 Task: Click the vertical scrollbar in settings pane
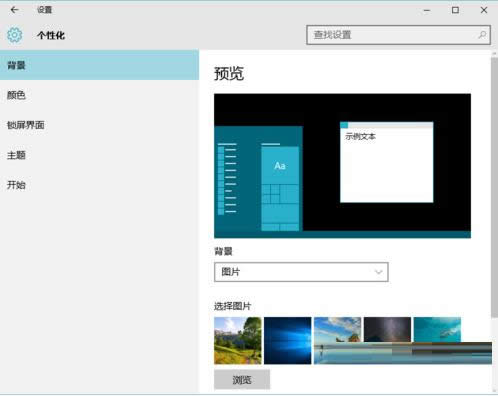[494, 187]
